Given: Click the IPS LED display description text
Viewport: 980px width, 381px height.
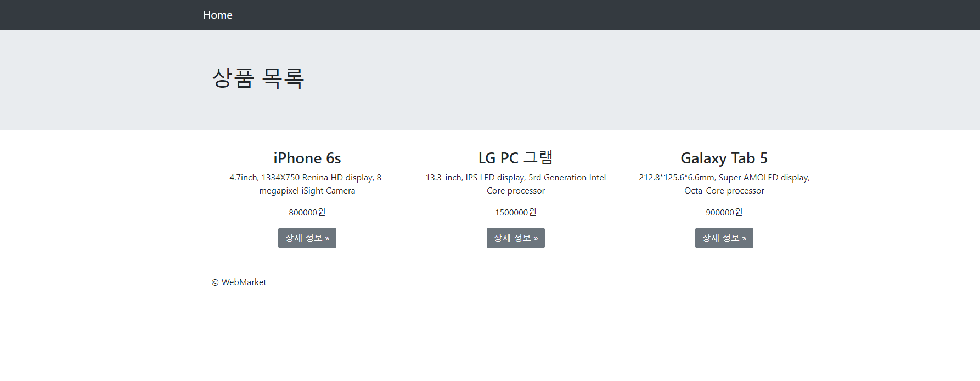Looking at the screenshot, I should [516, 184].
